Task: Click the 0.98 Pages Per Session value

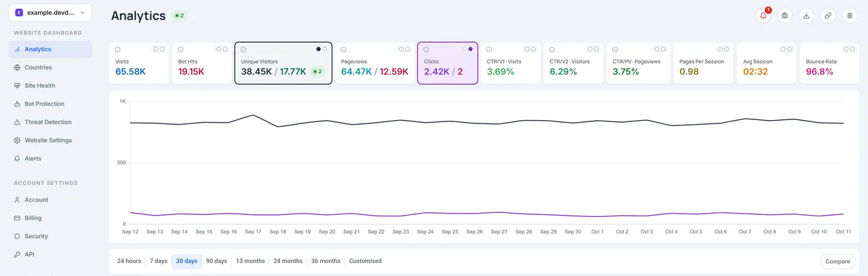Action: coord(689,71)
